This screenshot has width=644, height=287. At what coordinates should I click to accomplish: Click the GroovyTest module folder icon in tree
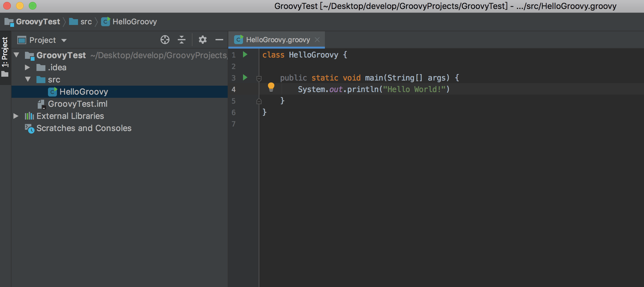point(30,56)
